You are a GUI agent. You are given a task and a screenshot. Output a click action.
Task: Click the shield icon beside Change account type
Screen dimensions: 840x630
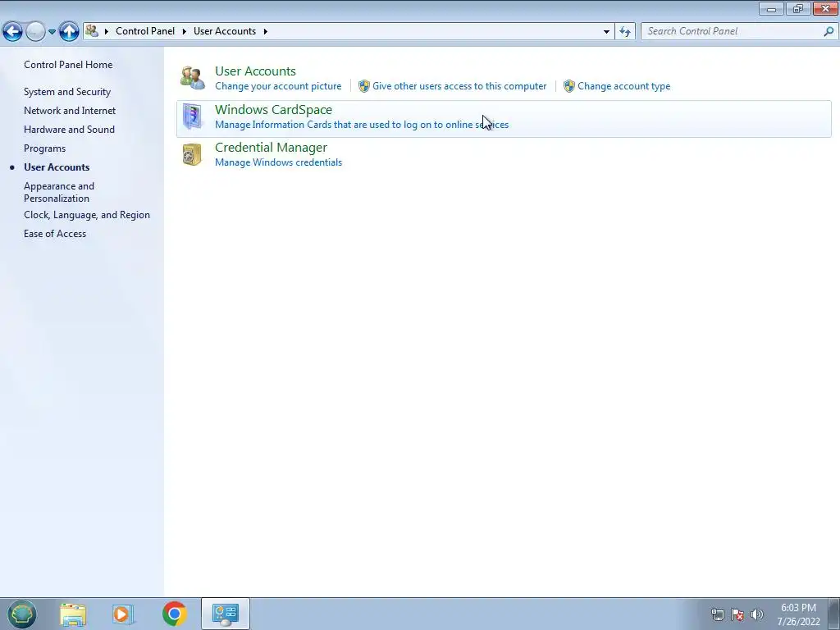(569, 86)
